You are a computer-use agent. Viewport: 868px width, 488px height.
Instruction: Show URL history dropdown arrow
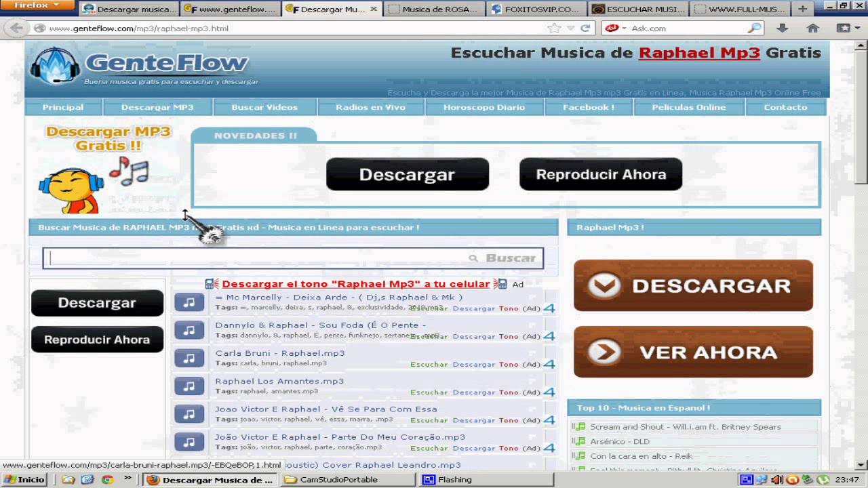point(570,28)
